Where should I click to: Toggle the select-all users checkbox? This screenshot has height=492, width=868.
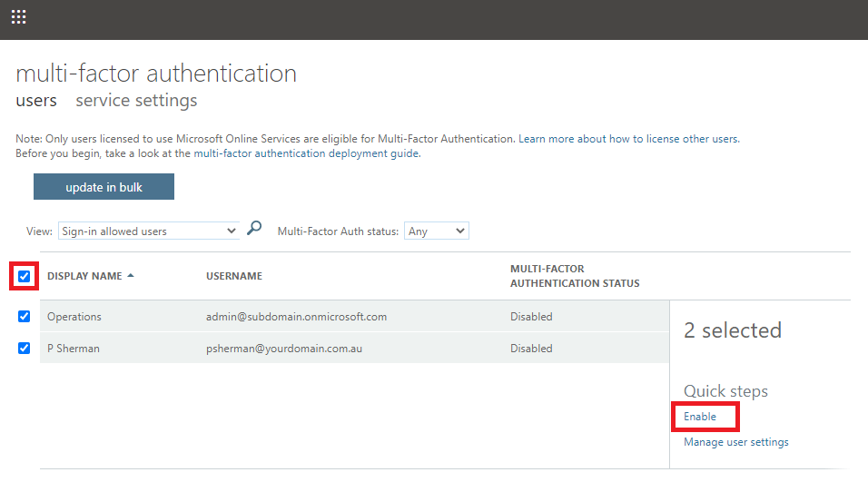click(24, 276)
